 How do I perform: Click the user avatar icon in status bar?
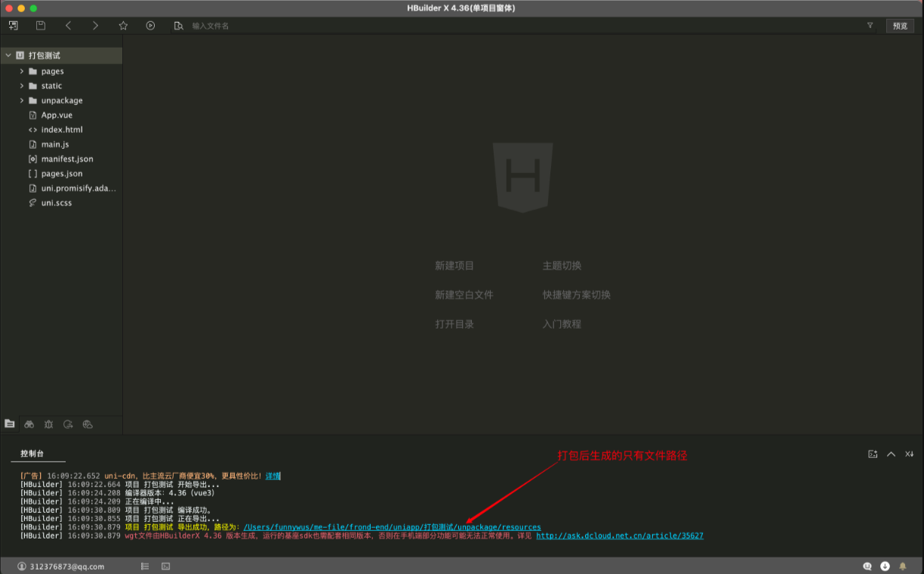pos(23,566)
